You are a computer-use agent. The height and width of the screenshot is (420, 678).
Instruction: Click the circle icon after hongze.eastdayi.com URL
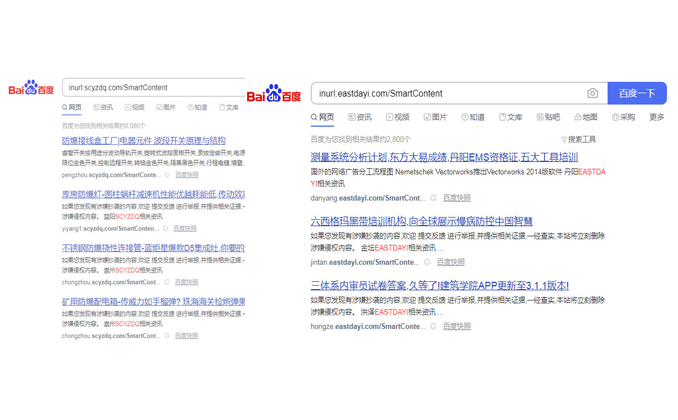(x=433, y=326)
